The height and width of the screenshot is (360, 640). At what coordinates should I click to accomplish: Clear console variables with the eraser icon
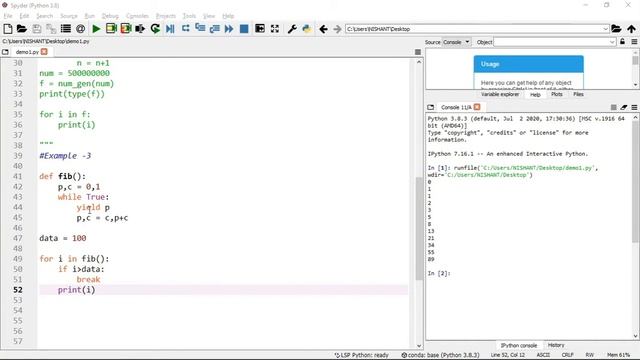tap(624, 107)
